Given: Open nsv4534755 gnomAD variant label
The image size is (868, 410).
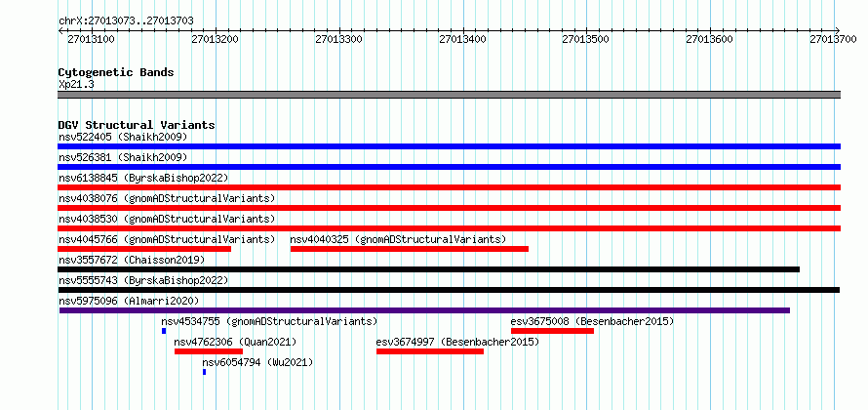Looking at the screenshot, I should click(x=269, y=321).
